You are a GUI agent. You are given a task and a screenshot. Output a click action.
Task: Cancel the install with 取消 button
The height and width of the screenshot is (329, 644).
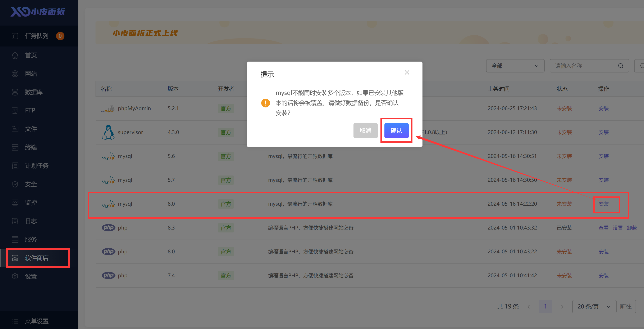tap(365, 130)
